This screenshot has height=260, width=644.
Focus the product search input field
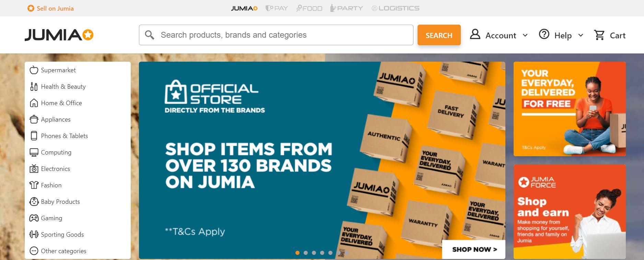pyautogui.click(x=276, y=35)
